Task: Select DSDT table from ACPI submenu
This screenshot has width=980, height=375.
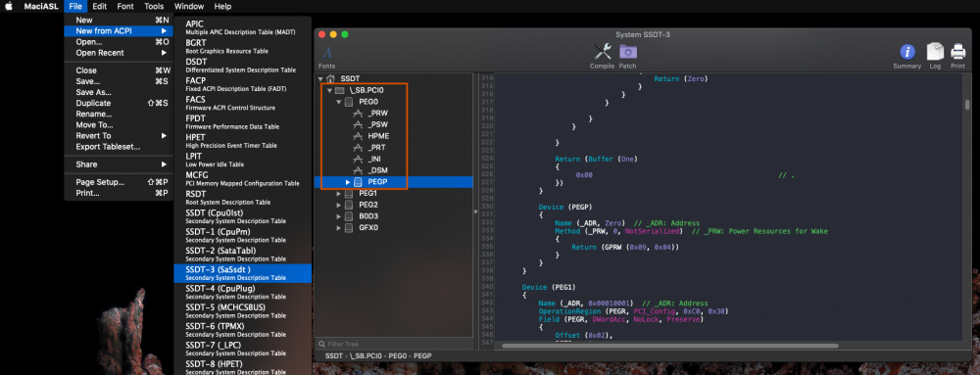Action: (x=242, y=65)
